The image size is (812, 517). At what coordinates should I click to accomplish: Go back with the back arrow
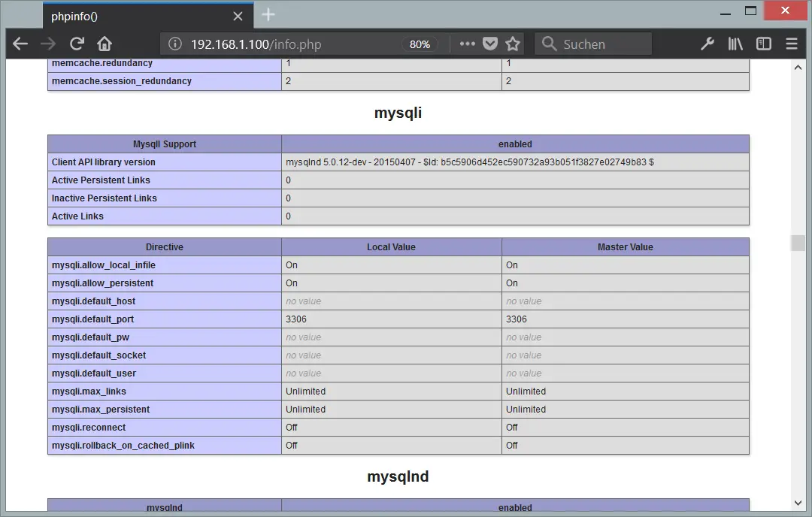click(20, 44)
